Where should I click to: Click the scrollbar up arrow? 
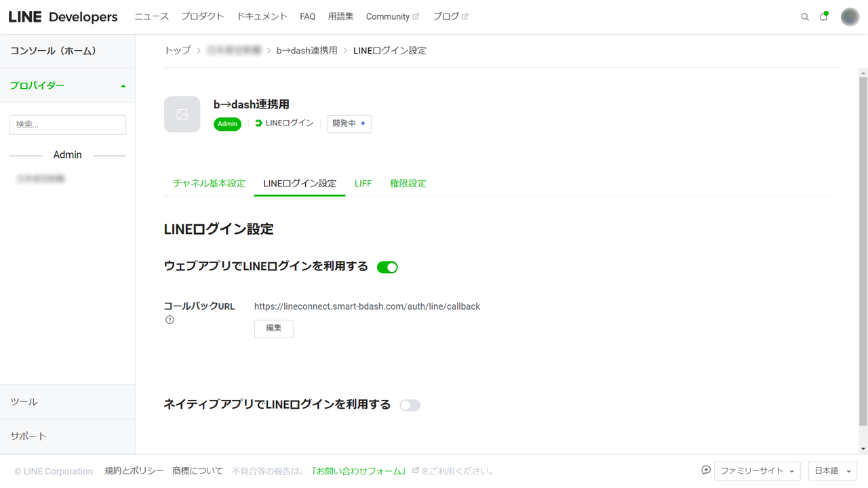pos(863,73)
